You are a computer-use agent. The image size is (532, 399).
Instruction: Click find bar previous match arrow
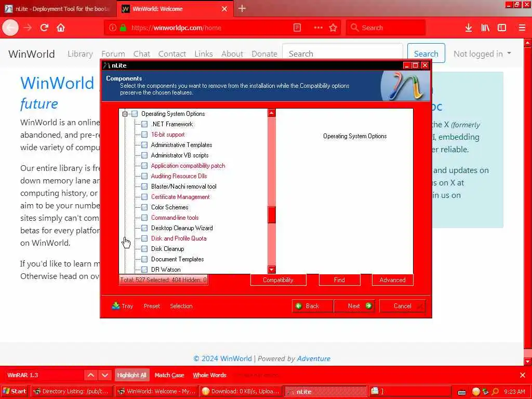pos(91,375)
